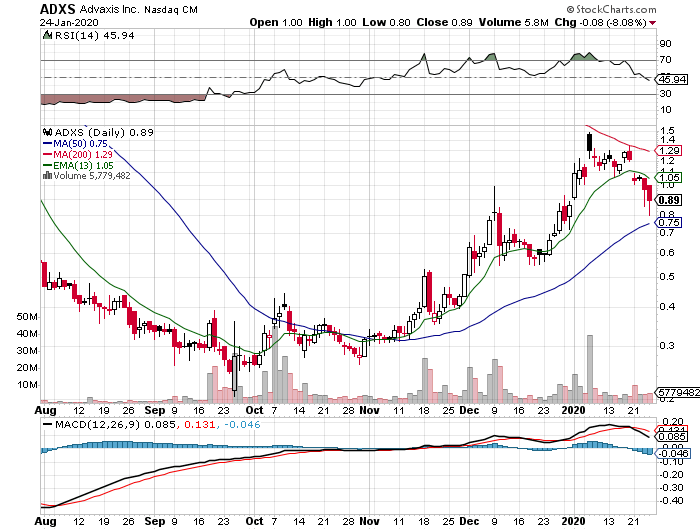Click the -0.046 MACD histogram value tag
The width and height of the screenshot is (700, 530).
click(669, 454)
